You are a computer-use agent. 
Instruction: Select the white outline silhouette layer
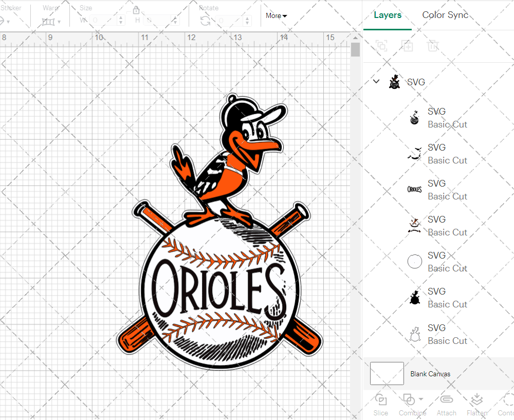(415, 334)
